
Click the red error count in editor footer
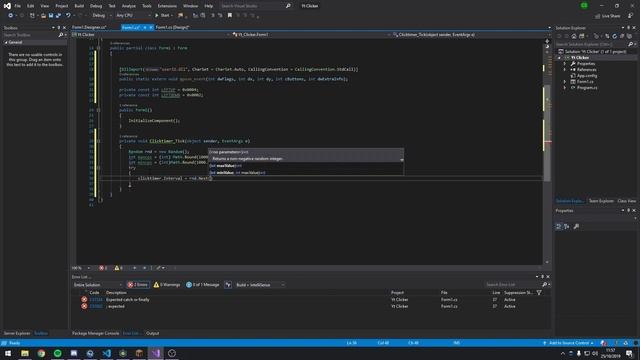[103, 268]
